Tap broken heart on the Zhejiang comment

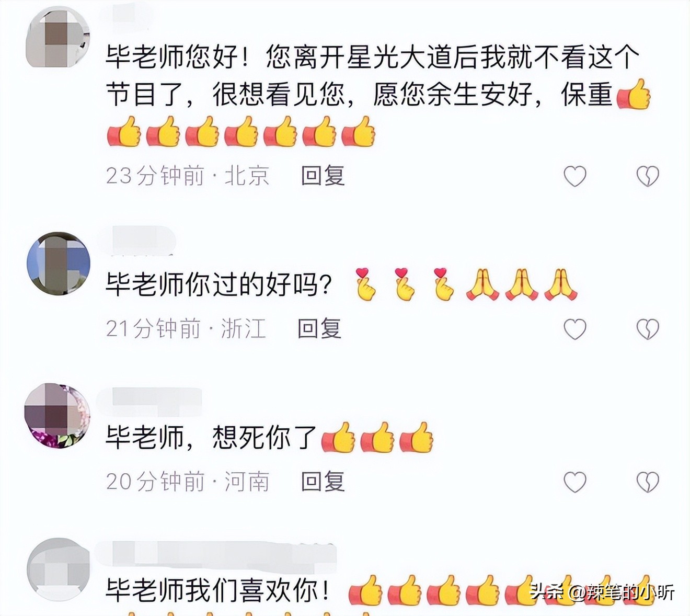pos(648,329)
